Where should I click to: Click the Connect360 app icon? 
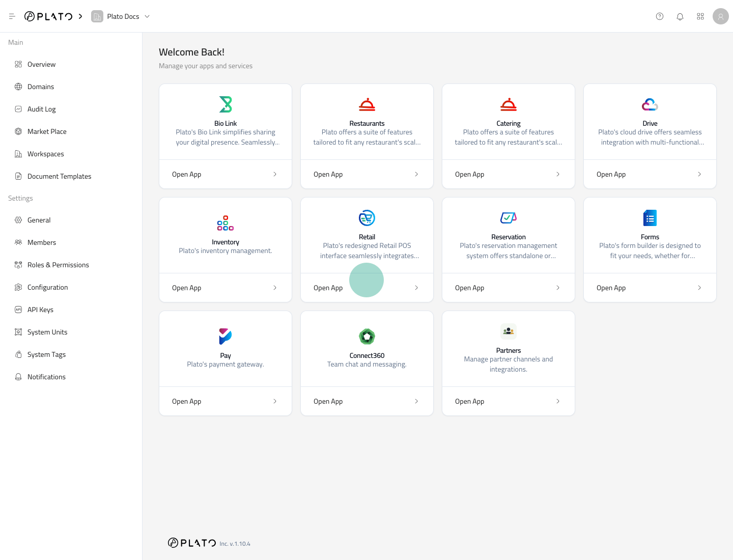367,337
